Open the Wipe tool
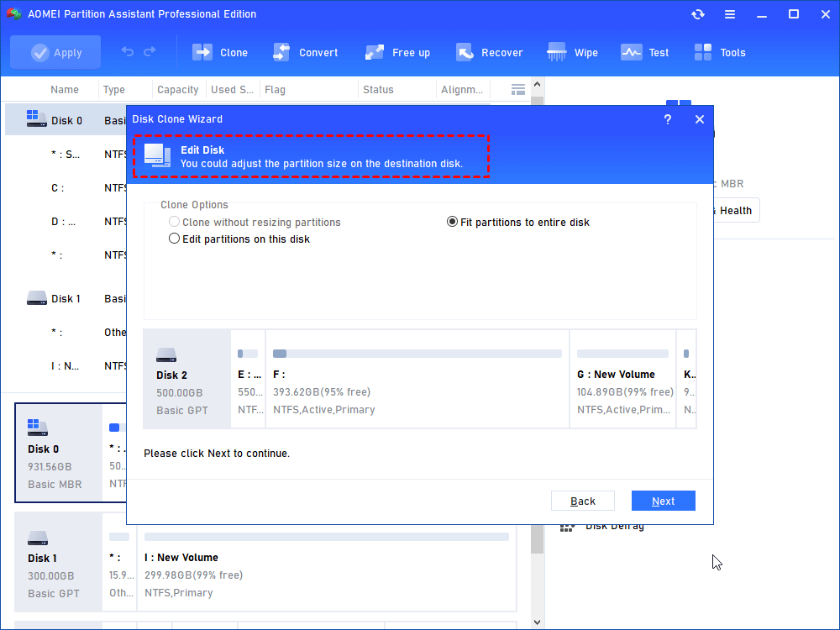840x630 pixels. 572,52
